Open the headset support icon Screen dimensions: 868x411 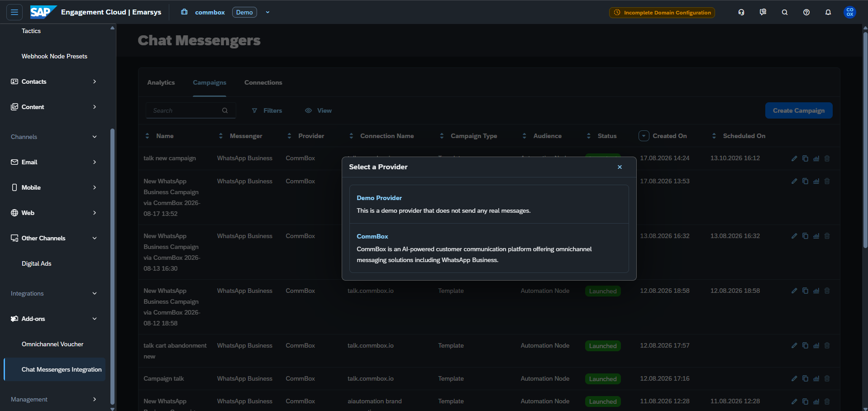coord(741,12)
